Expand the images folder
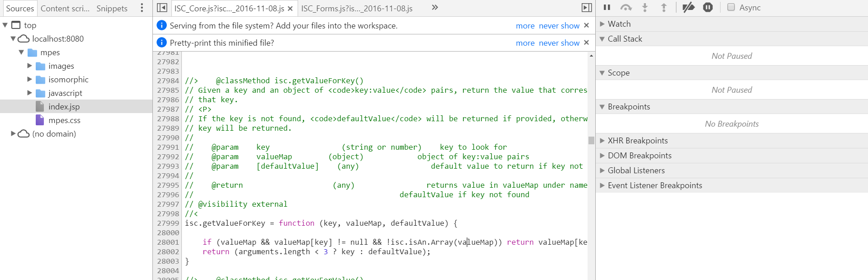This screenshot has height=280, width=868. tap(30, 66)
